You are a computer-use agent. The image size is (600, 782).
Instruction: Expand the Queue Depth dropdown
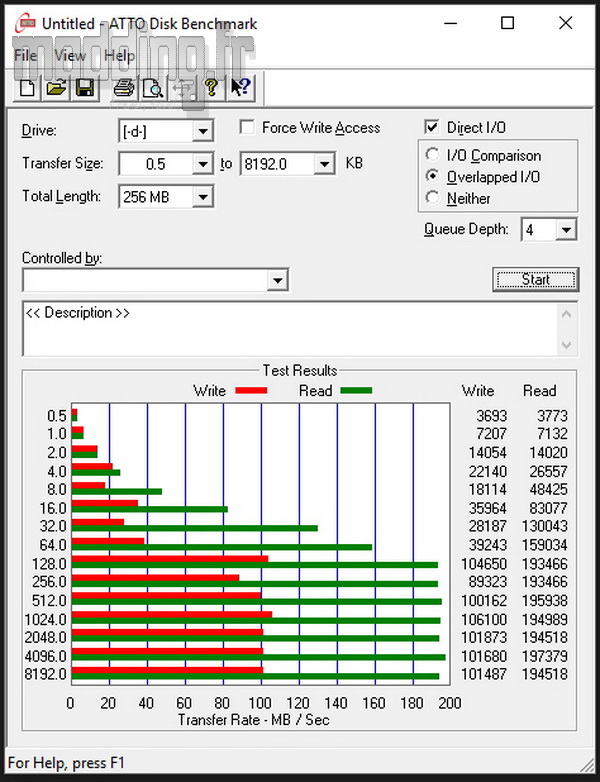pyautogui.click(x=566, y=230)
